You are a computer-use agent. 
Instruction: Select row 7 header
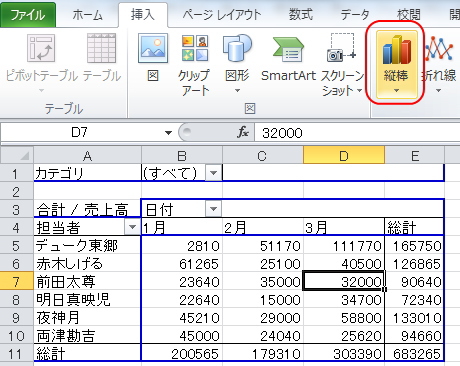point(16,281)
